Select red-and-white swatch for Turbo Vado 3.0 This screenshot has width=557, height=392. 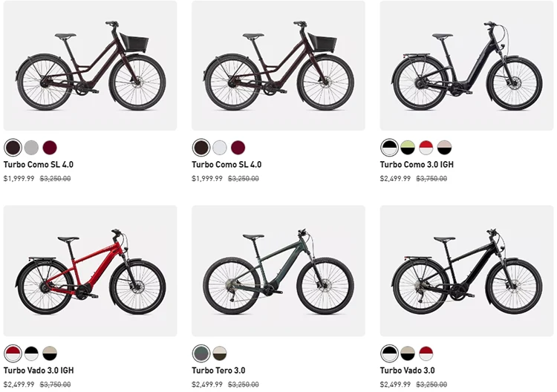coord(426,353)
